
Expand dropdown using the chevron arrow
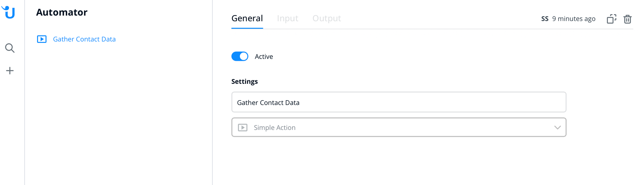point(557,127)
